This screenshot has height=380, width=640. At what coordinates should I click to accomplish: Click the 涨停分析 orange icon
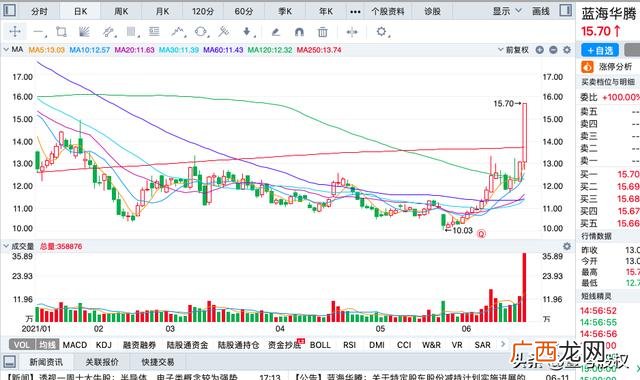(x=587, y=67)
